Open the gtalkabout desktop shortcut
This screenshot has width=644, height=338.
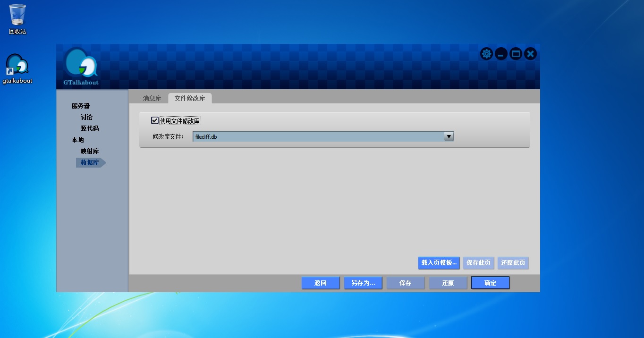click(17, 69)
